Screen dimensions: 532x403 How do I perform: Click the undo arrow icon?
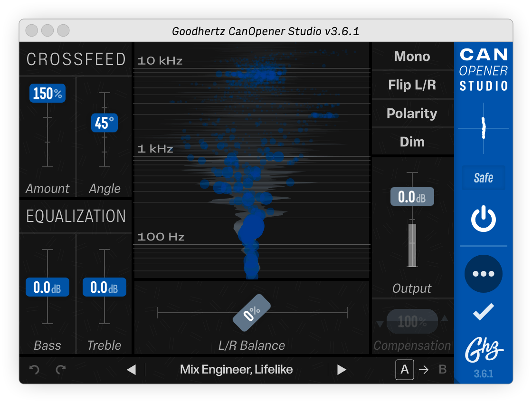[x=34, y=369]
